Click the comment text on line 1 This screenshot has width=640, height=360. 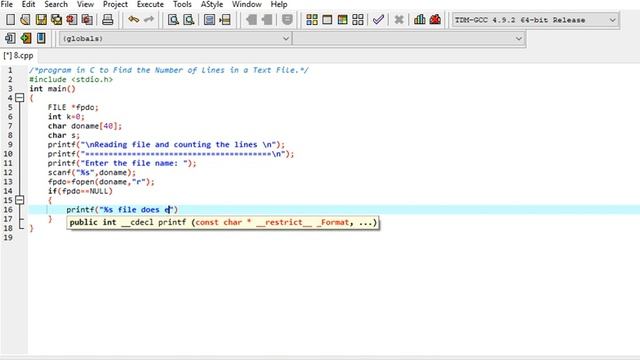tap(169, 70)
